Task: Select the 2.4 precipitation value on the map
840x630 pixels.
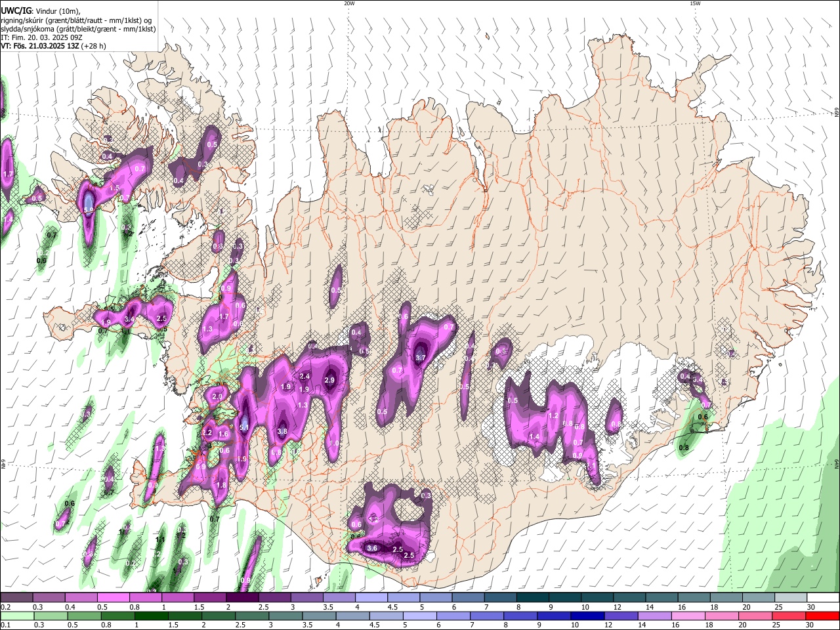Action: point(304,376)
